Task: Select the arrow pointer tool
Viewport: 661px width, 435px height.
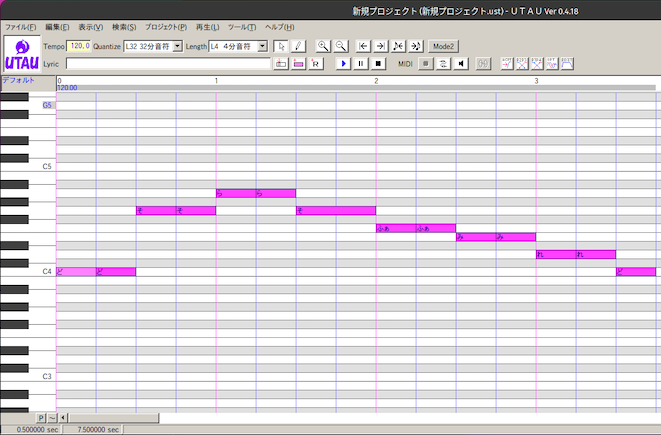Action: pyautogui.click(x=281, y=46)
